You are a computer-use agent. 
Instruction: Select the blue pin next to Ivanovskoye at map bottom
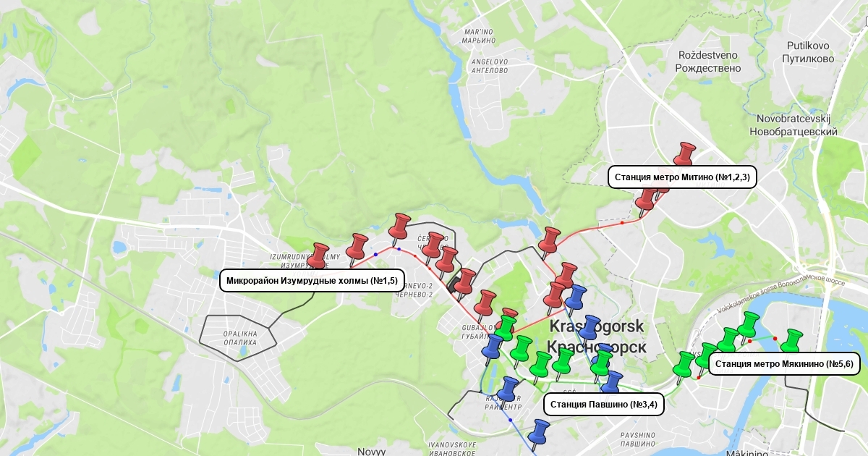pyautogui.click(x=538, y=431)
